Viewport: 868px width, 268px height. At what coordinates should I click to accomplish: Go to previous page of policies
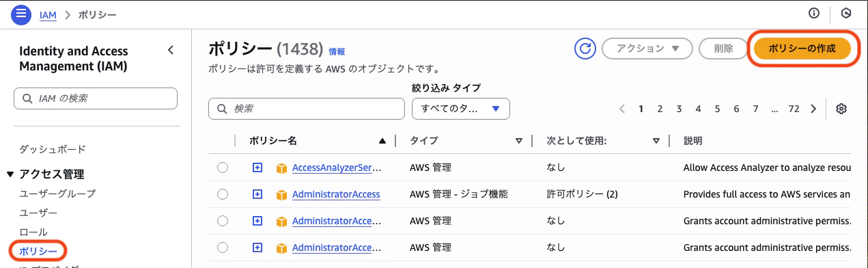pyautogui.click(x=622, y=109)
